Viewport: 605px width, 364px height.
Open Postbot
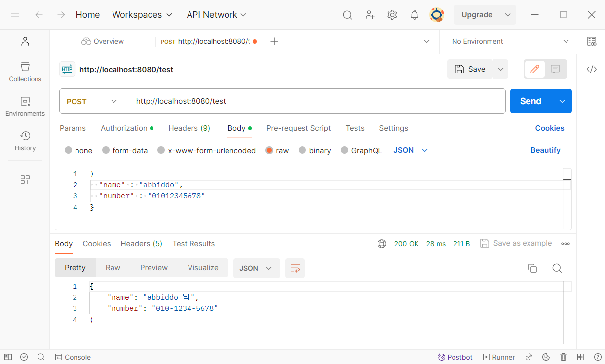click(455, 357)
